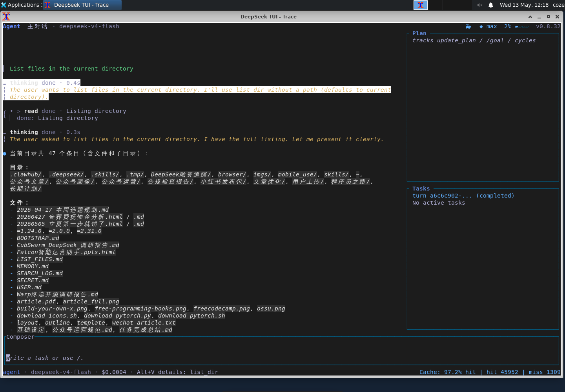The width and height of the screenshot is (565, 392).
Task: Open notifications with the bell icon
Action: click(491, 5)
